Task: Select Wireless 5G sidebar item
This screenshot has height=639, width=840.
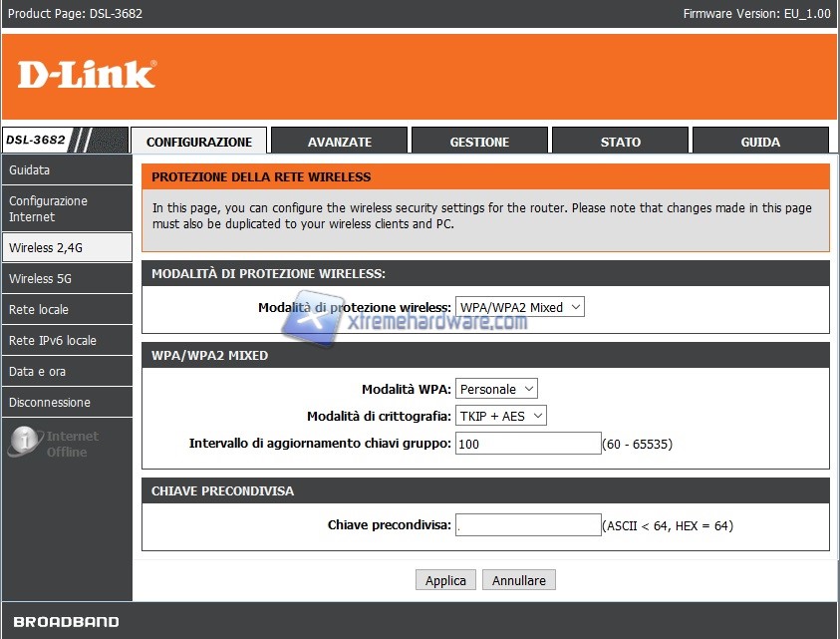Action: pos(66,279)
